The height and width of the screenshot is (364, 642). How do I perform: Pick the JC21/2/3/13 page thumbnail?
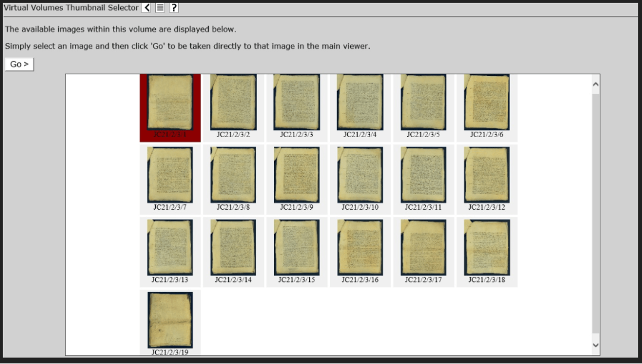coord(170,248)
